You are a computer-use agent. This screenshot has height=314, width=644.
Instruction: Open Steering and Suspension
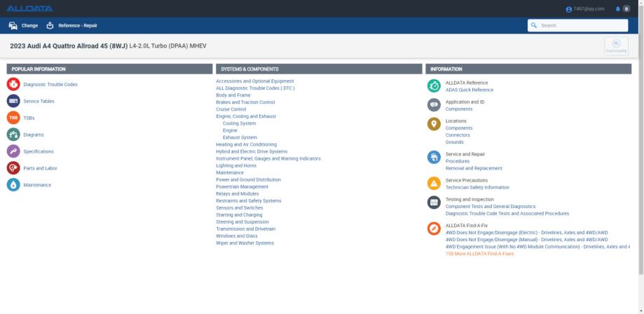click(242, 222)
